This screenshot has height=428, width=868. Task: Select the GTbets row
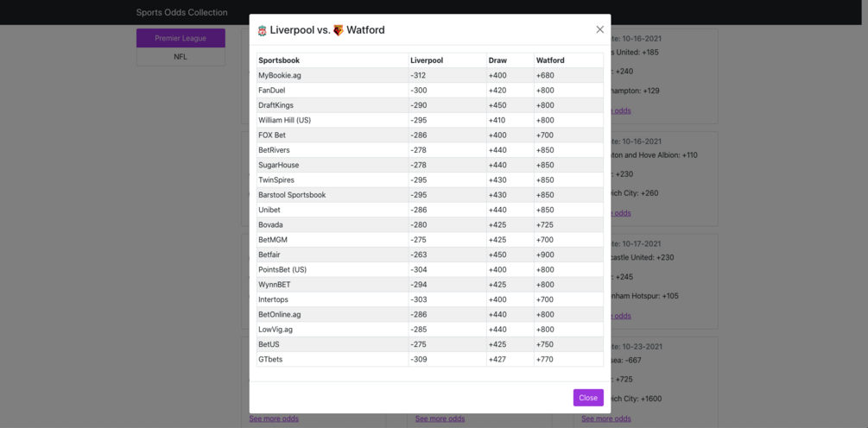click(x=270, y=359)
